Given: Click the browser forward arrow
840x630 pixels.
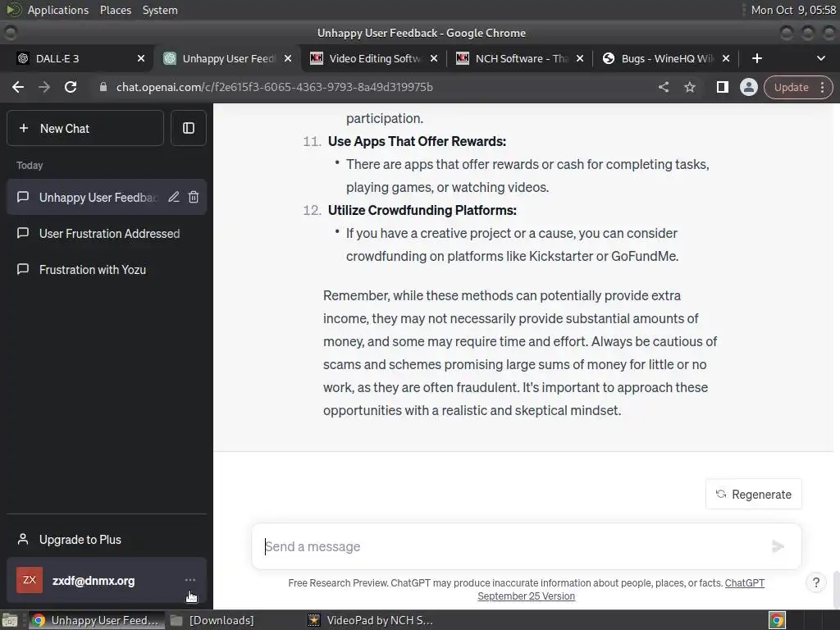Looking at the screenshot, I should click(44, 87).
